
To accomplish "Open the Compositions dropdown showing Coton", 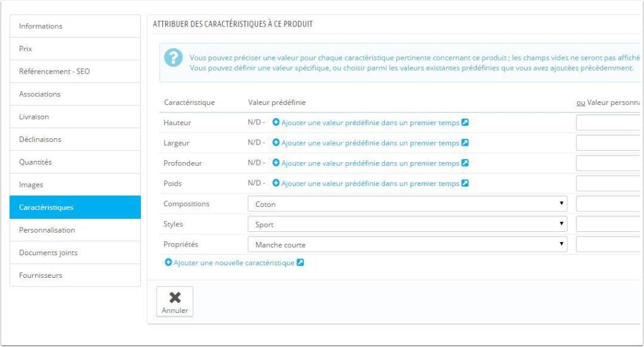I will [x=408, y=204].
